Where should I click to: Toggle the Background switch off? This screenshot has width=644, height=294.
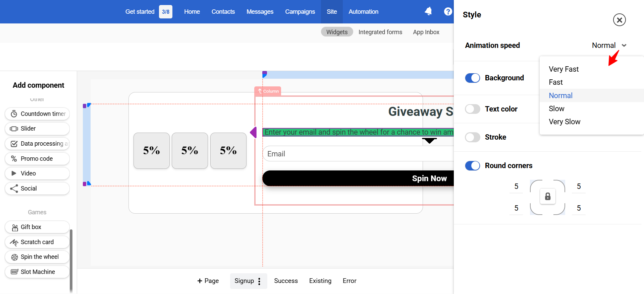(x=472, y=78)
